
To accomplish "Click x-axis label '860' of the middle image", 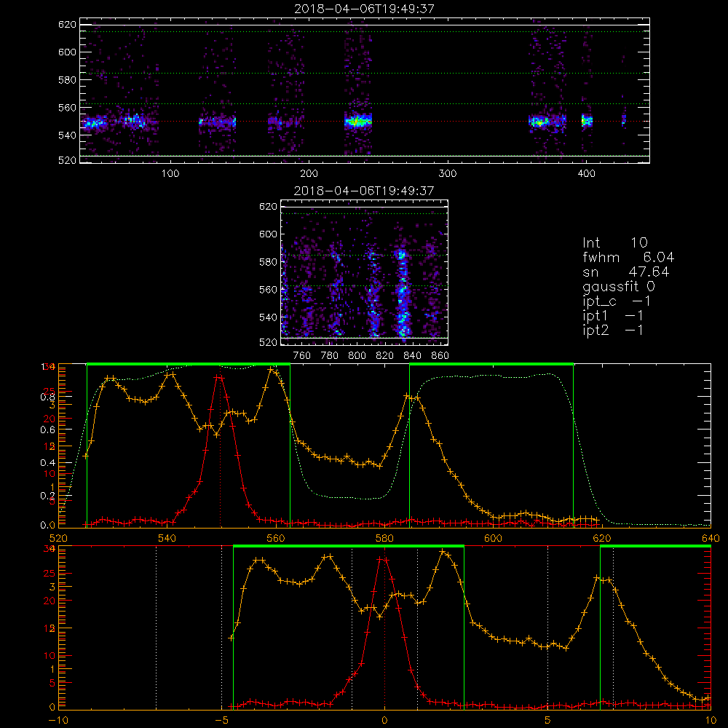I will [x=440, y=356].
